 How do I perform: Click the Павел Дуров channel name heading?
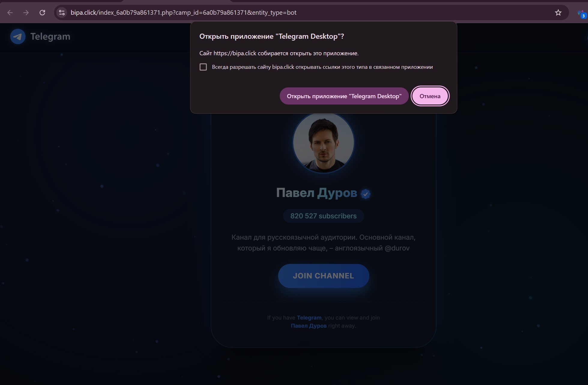pos(316,193)
